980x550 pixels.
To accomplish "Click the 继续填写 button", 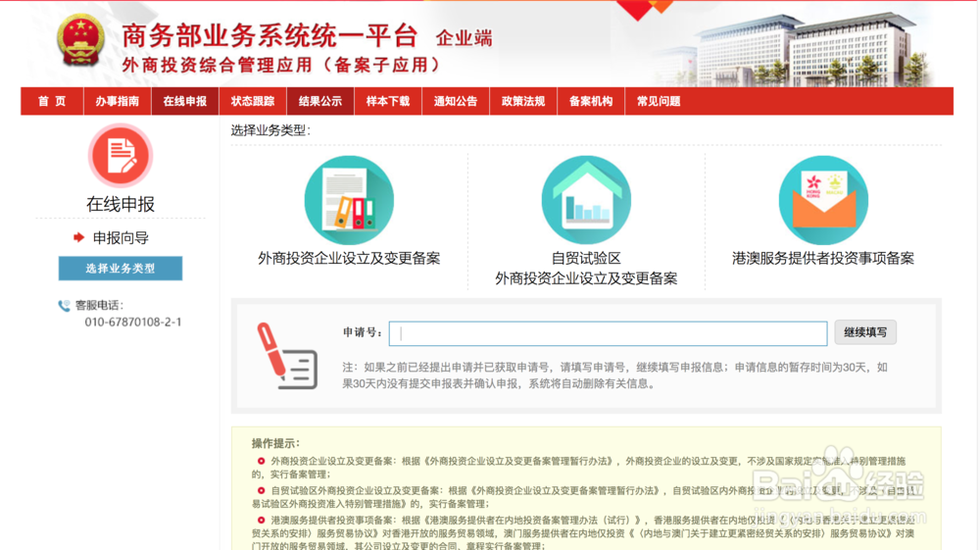I will 865,332.
